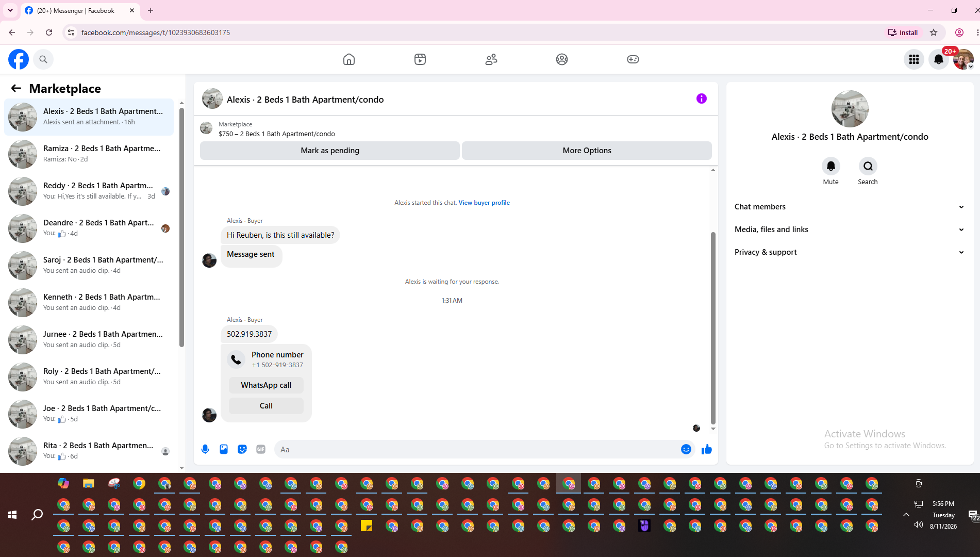View site information icon in address bar
The image size is (980, 557).
(x=71, y=32)
